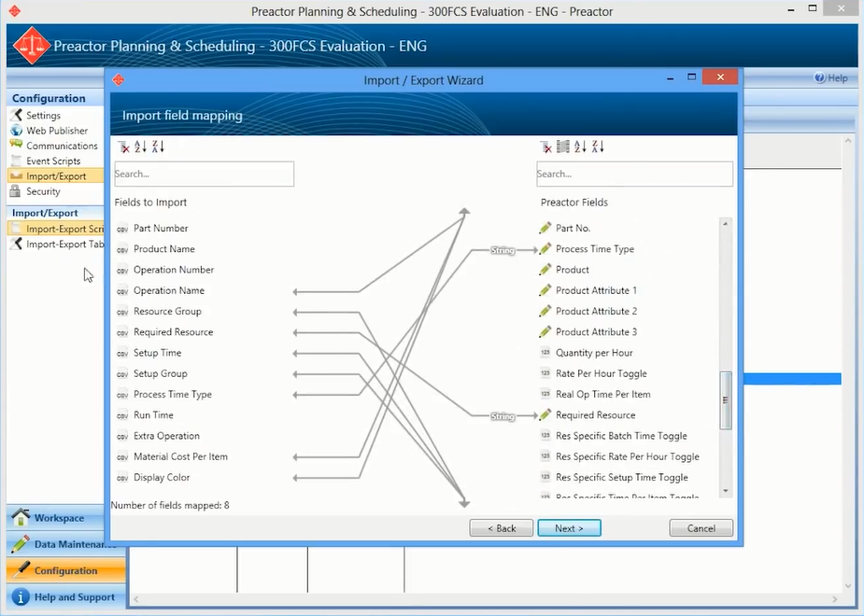Screen dimensions: 864x616
Task: Open Help in the main window
Action: point(831,78)
